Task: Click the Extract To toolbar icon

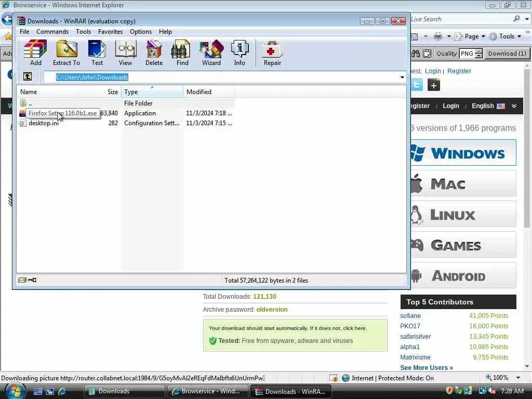Action: click(x=66, y=52)
